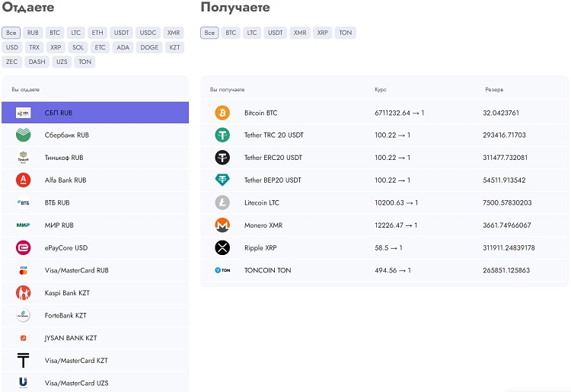The width and height of the screenshot is (571, 392).
Task: Select Тинькоф RUB row label
Action: point(64,158)
